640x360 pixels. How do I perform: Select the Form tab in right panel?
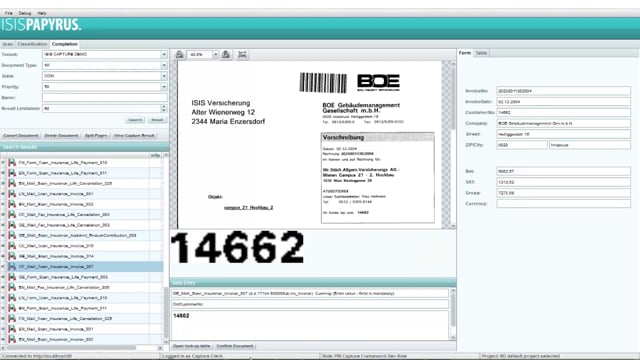coord(465,53)
